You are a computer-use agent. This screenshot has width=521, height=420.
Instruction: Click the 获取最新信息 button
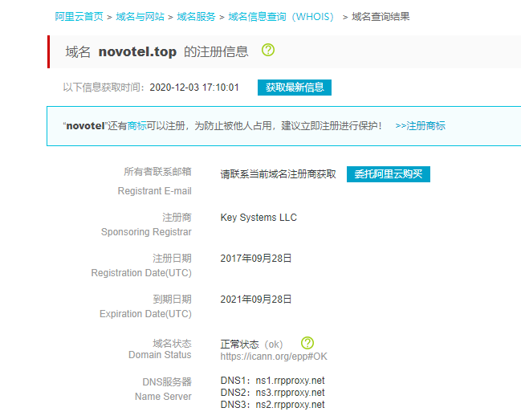(295, 88)
